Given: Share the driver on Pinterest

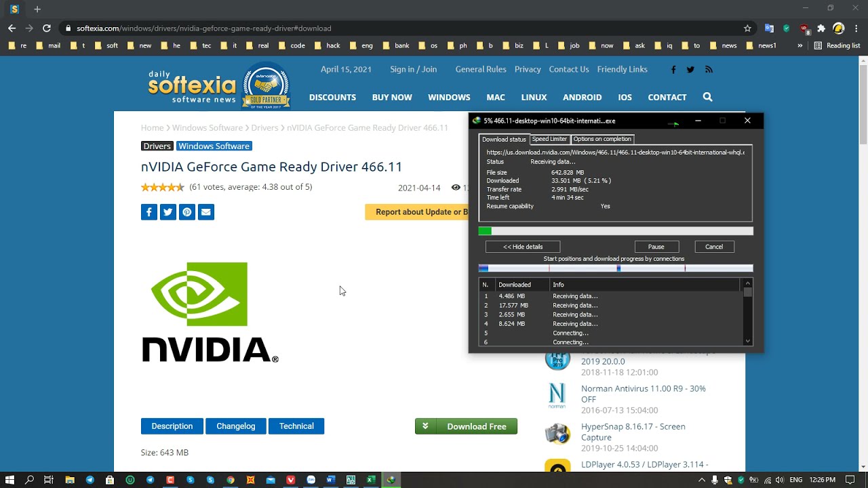Looking at the screenshot, I should pos(187,212).
